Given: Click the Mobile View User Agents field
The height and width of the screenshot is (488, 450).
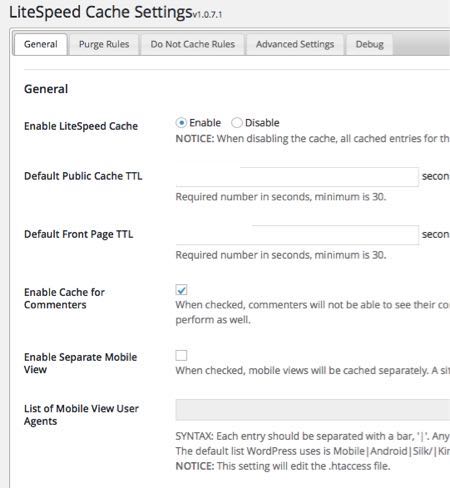Looking at the screenshot, I should point(313,410).
